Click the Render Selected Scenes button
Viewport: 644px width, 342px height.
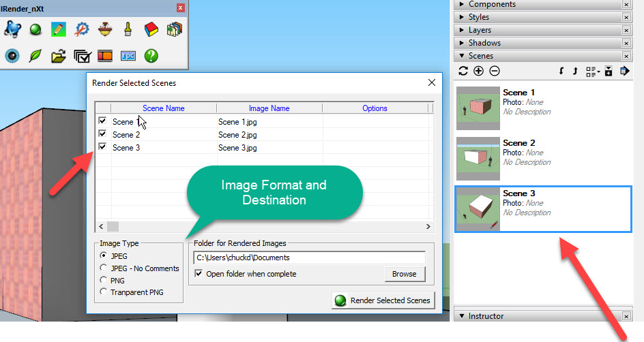pyautogui.click(x=383, y=300)
